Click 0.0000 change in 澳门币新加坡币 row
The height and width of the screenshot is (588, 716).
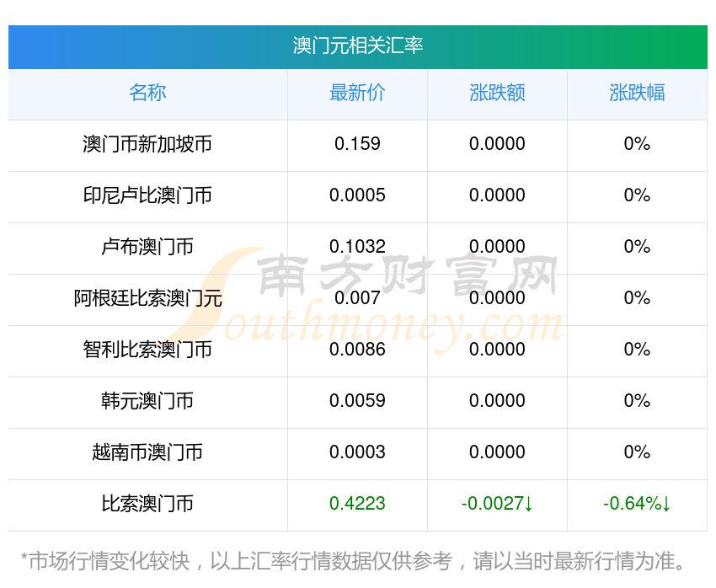(497, 144)
